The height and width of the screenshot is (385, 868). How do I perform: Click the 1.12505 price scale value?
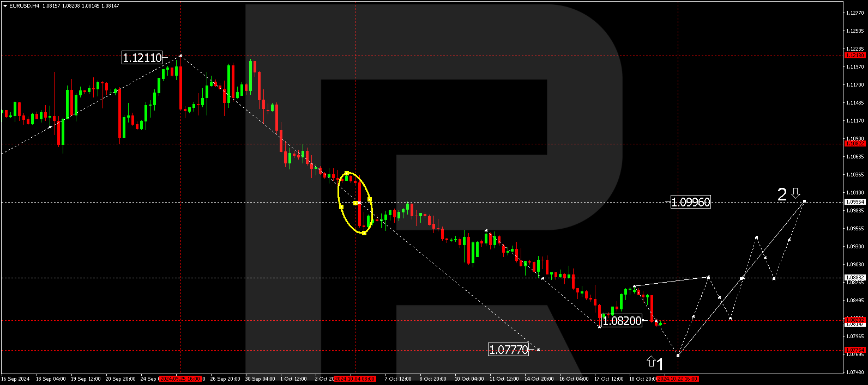point(854,31)
